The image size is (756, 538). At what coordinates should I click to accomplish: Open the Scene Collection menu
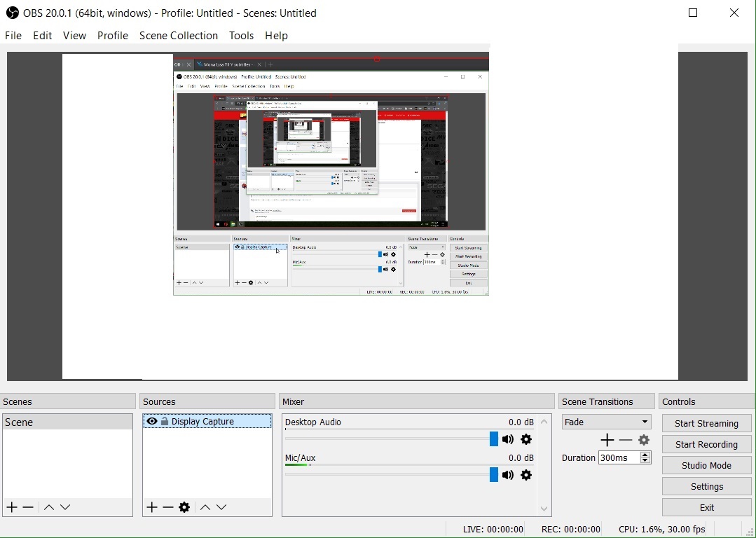(x=179, y=36)
